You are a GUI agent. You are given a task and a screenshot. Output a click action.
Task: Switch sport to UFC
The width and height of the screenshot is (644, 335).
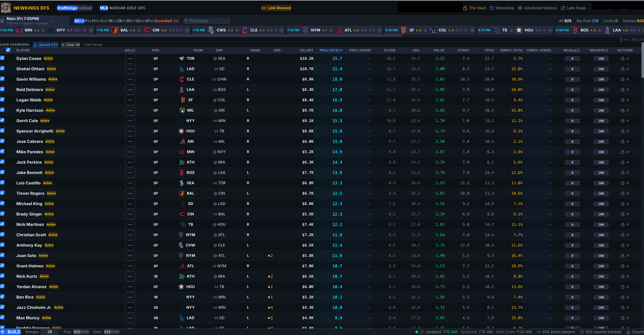point(142,8)
